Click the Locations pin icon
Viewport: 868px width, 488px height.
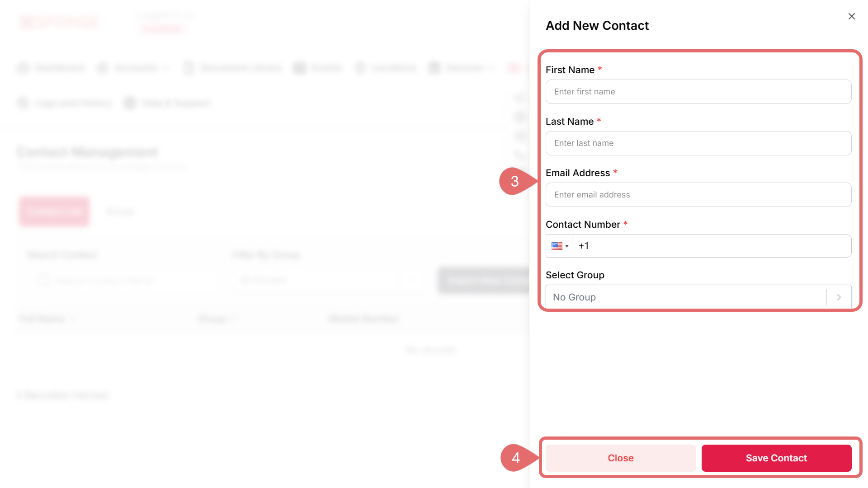point(360,68)
